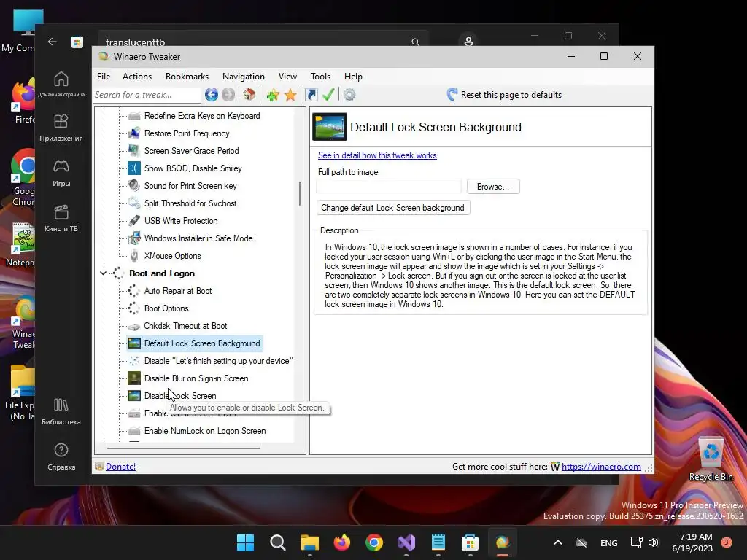747x560 pixels.
Task: Select Disable Blur on Sign-in Screen
Action: click(x=196, y=378)
